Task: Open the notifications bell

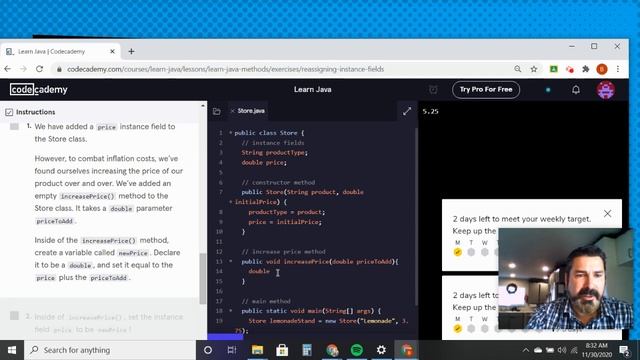Action: tap(576, 90)
